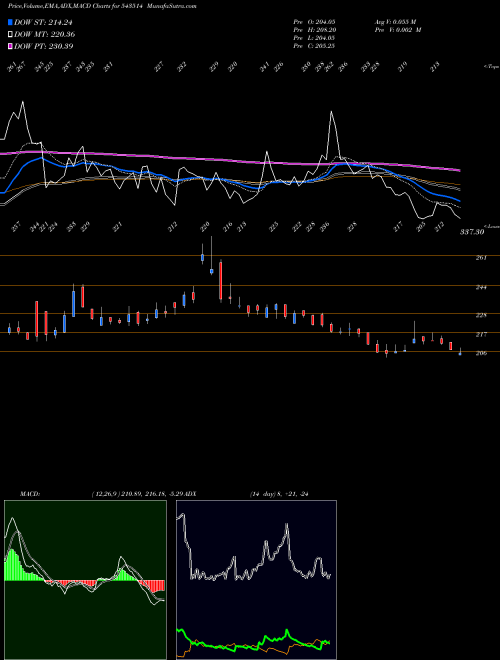500x660 pixels.
Task: Click the blue DOW ST legend swatch
Action: (10, 23)
